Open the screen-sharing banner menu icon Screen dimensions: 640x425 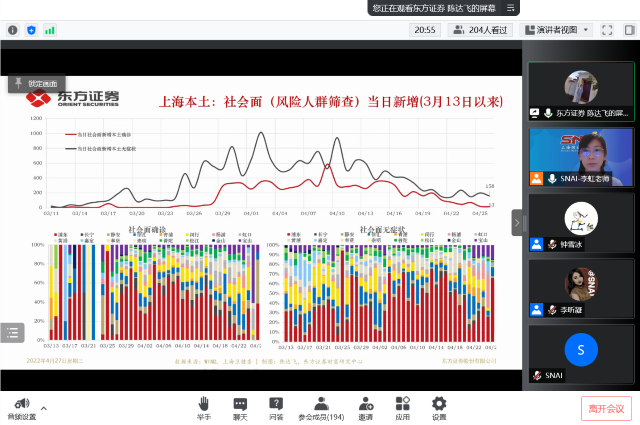coord(511,7)
